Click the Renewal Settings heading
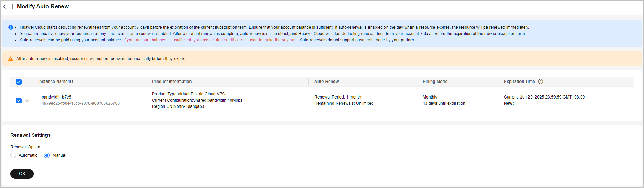This screenshot has height=188, width=644. coord(31,135)
